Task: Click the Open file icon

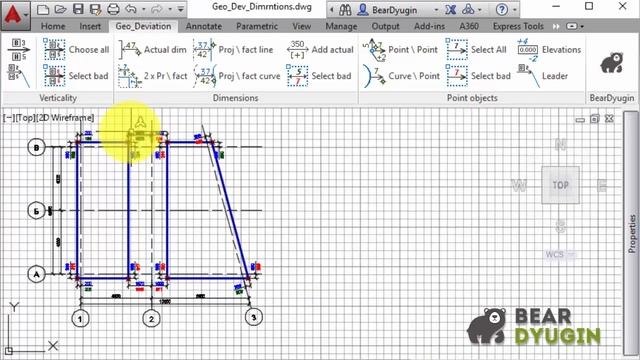Action: (x=60, y=9)
